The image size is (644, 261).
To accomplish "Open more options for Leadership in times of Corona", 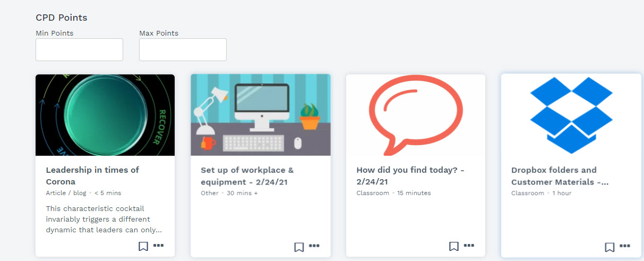I will click(x=158, y=246).
